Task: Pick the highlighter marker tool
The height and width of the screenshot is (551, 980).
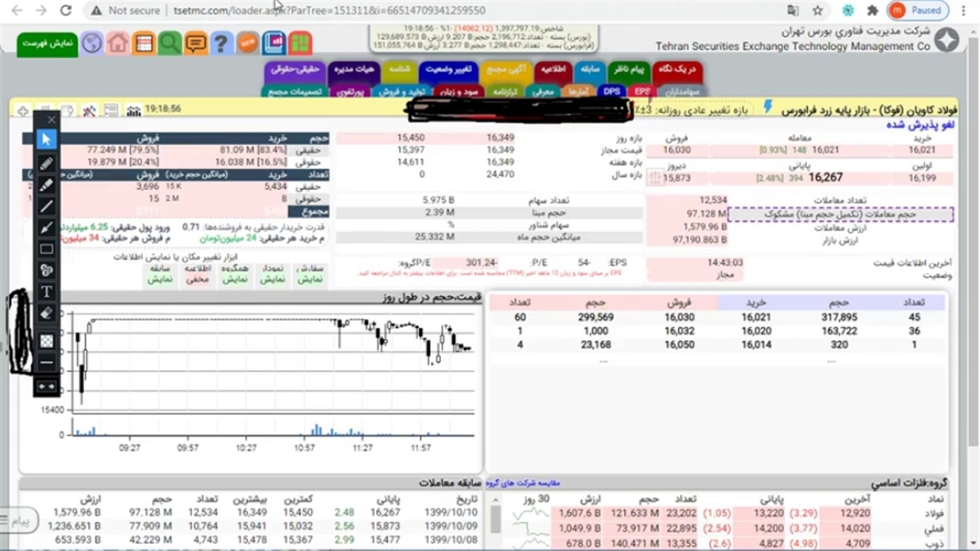Action: click(47, 184)
